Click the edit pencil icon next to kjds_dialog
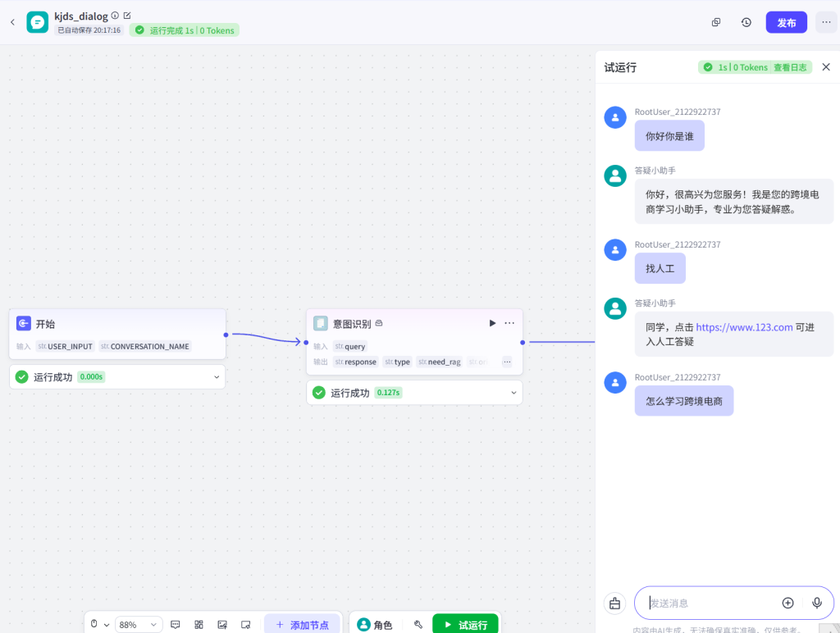The height and width of the screenshot is (633, 840). pyautogui.click(x=127, y=16)
